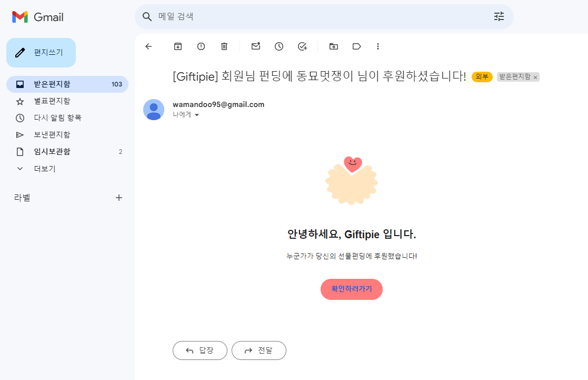Expand 더보기 in sidebar
Image resolution: width=588 pixels, height=380 pixels.
click(x=67, y=169)
